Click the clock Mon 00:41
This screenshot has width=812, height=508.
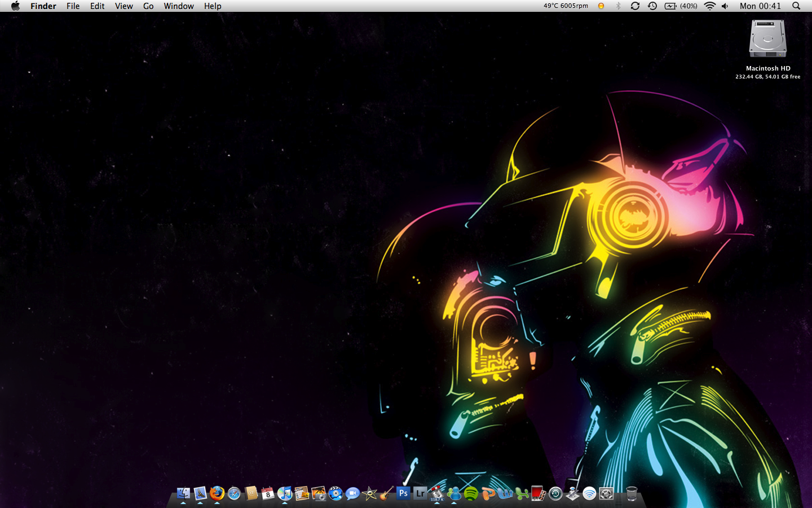pos(760,6)
